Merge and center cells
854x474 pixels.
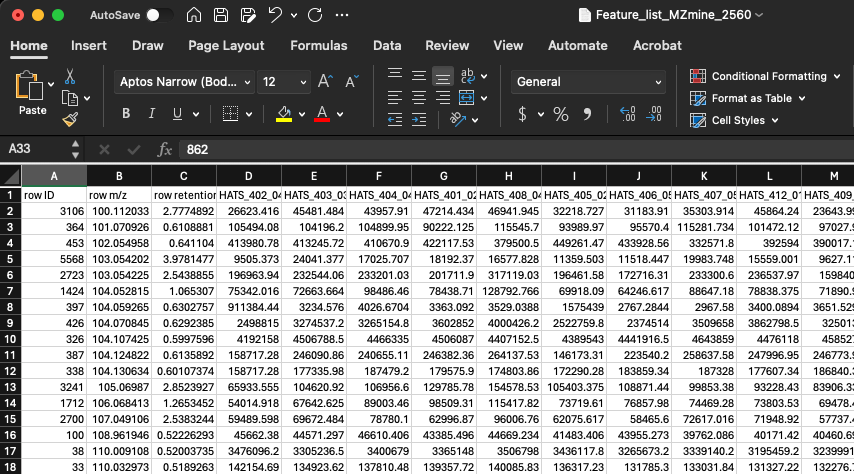[x=467, y=98]
